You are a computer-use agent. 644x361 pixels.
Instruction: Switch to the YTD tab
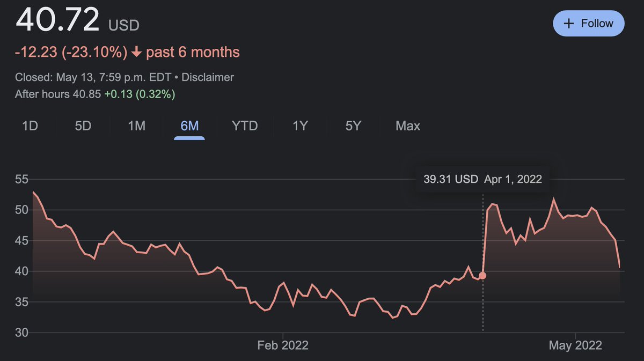(245, 126)
